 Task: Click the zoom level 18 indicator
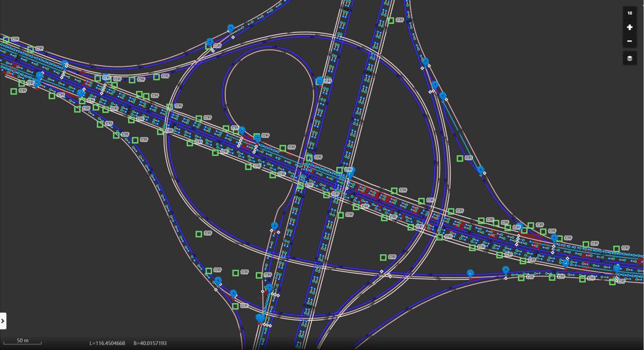pos(629,13)
